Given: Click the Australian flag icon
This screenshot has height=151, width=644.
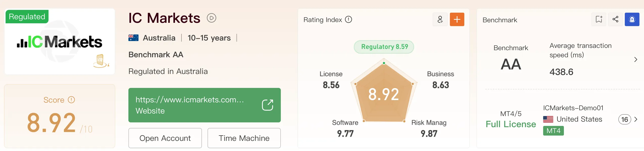Looking at the screenshot, I should point(133,38).
